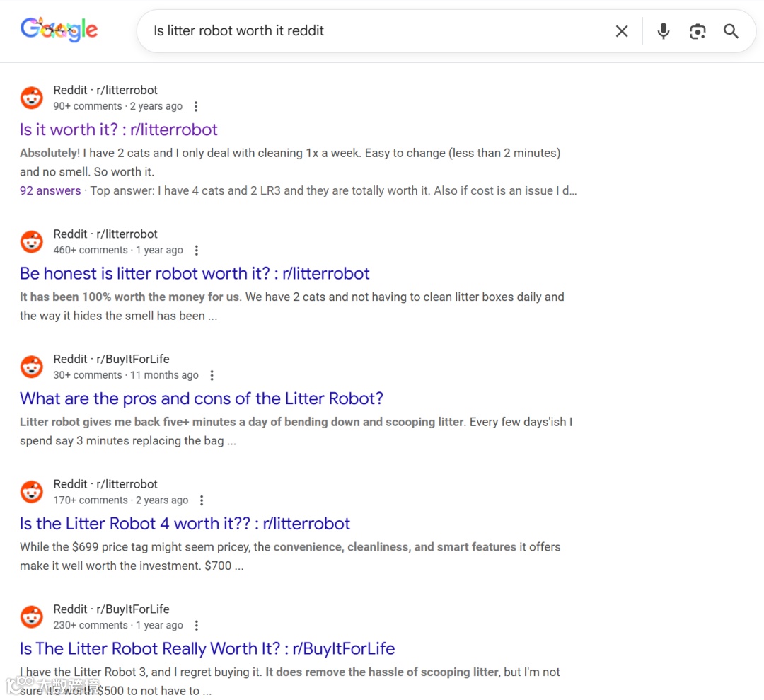Open more options for '90+ comments' result
This screenshot has width=764, height=700.
[196, 106]
